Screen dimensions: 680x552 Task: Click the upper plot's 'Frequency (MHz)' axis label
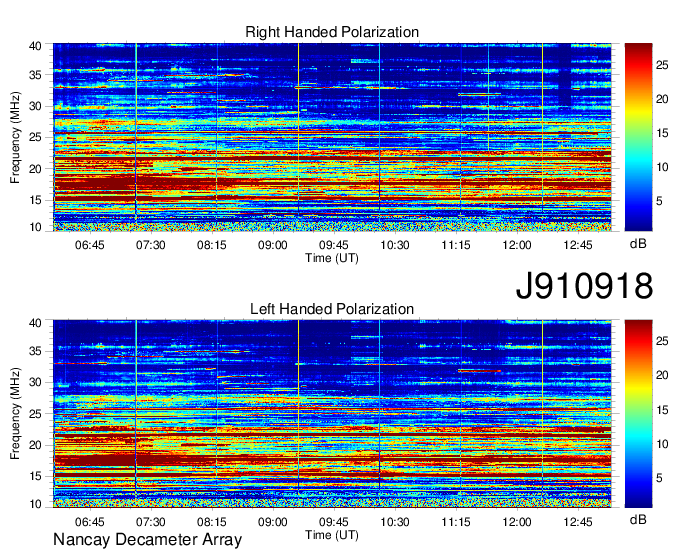click(x=15, y=137)
